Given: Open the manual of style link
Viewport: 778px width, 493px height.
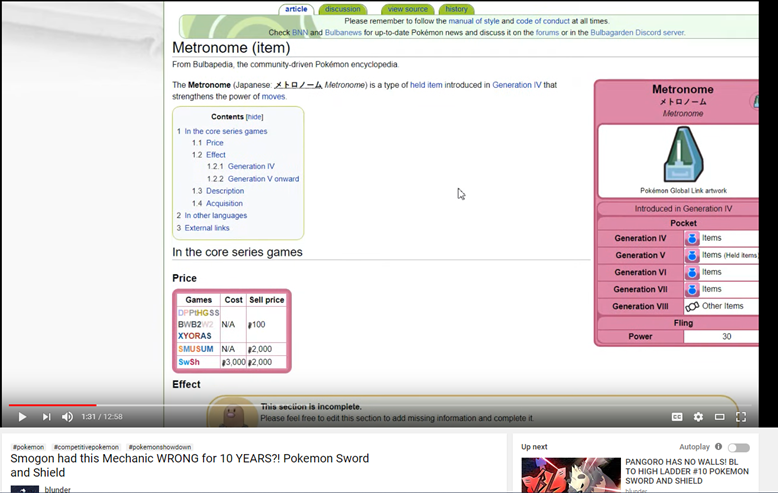Looking at the screenshot, I should tap(473, 21).
